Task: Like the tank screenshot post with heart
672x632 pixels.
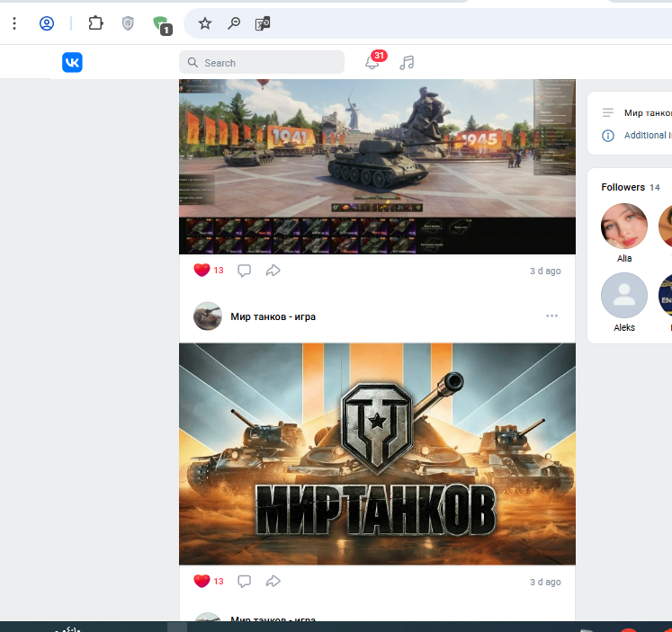Action: coord(202,271)
